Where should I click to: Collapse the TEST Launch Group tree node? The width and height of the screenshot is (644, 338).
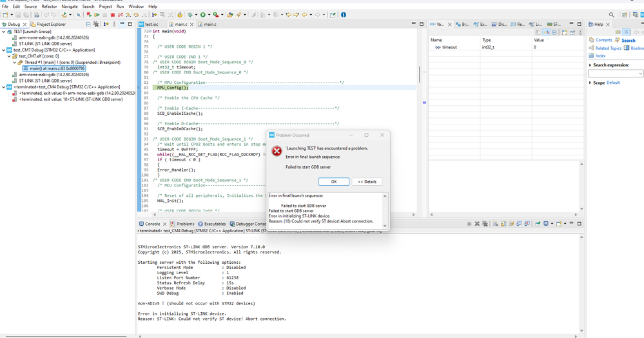click(x=4, y=31)
